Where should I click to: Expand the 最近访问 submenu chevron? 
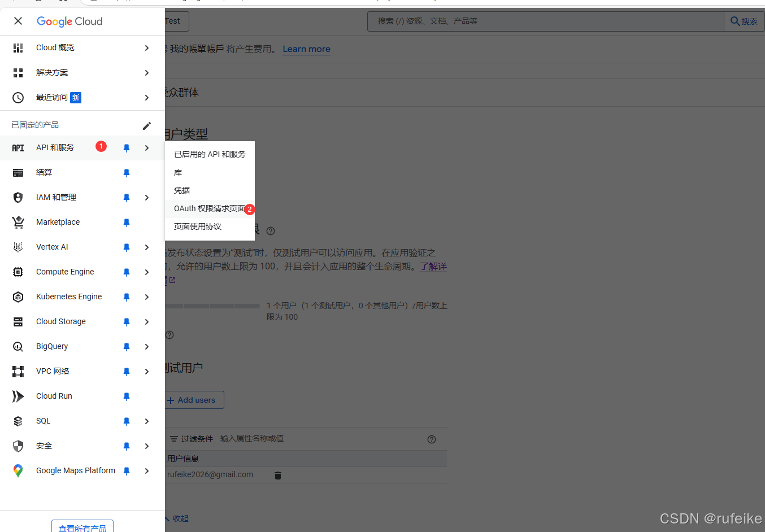click(x=147, y=98)
